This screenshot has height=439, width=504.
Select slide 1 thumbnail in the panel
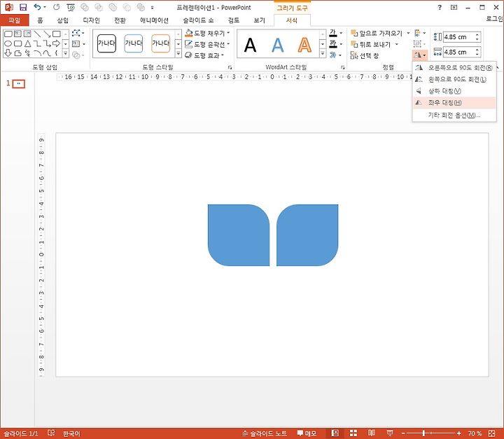pyautogui.click(x=19, y=84)
